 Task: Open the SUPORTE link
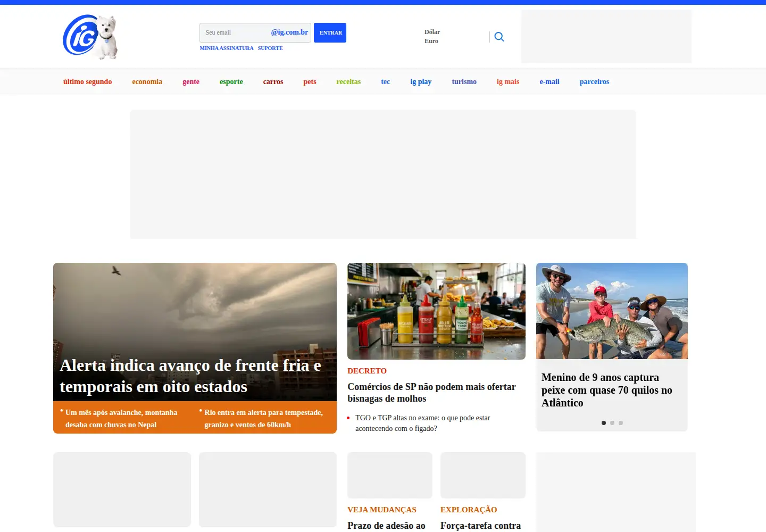point(270,48)
